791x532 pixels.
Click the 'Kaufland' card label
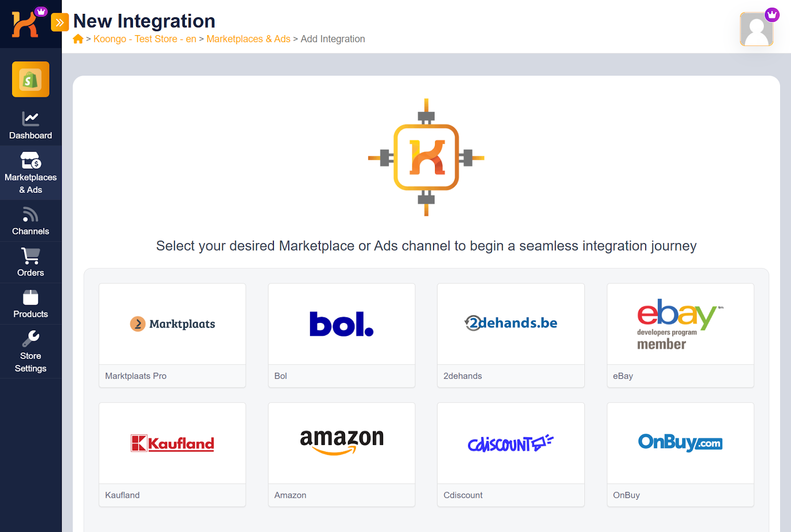click(122, 495)
